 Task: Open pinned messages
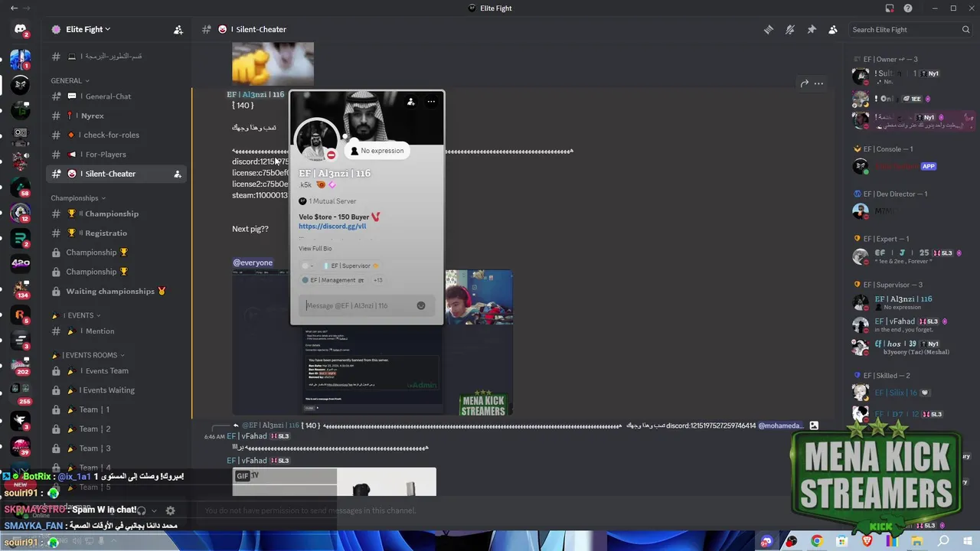(x=812, y=30)
